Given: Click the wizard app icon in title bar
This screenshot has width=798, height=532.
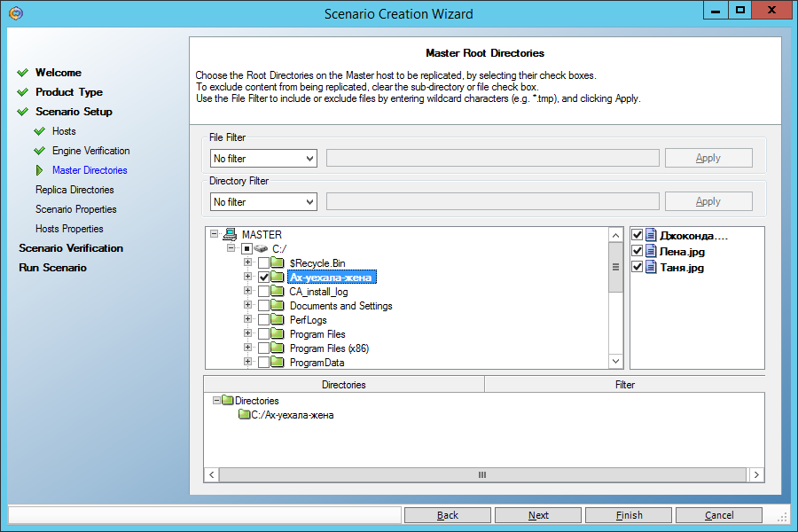Looking at the screenshot, I should click(16, 13).
